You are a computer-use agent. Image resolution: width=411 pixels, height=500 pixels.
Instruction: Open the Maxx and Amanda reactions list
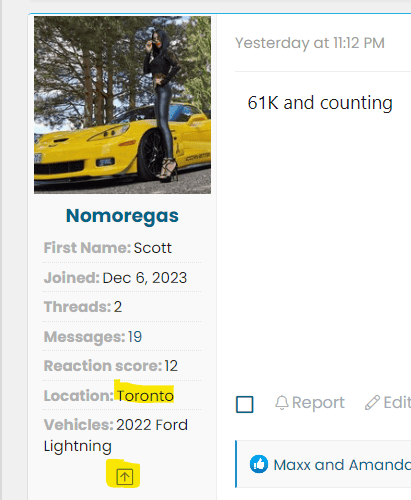coord(342,465)
